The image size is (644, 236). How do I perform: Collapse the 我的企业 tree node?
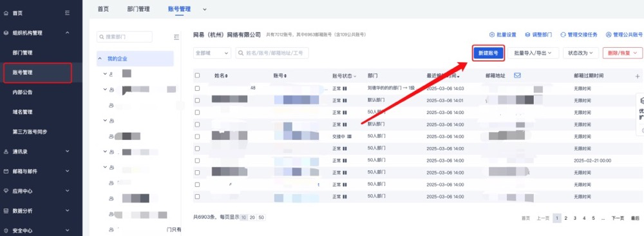(x=100, y=59)
